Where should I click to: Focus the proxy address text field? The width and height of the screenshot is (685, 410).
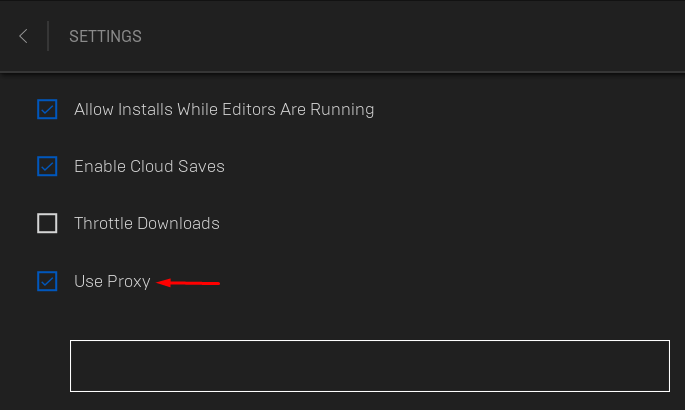click(370, 366)
